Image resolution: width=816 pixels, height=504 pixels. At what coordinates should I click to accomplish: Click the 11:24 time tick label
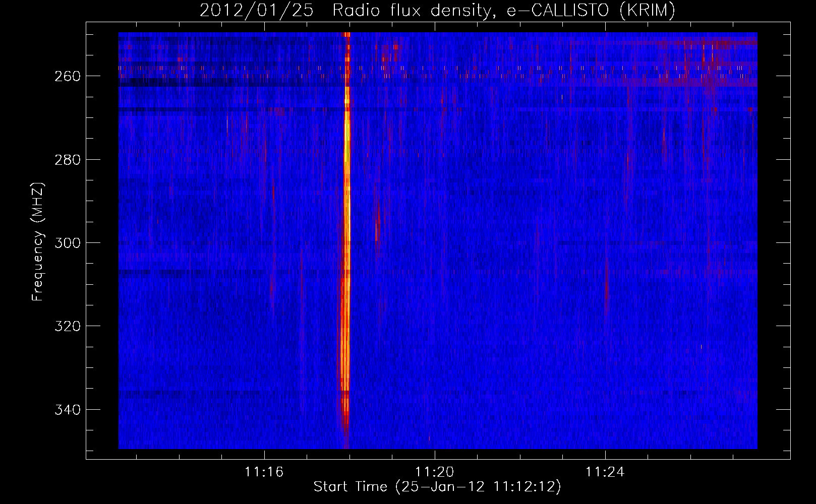(605, 472)
